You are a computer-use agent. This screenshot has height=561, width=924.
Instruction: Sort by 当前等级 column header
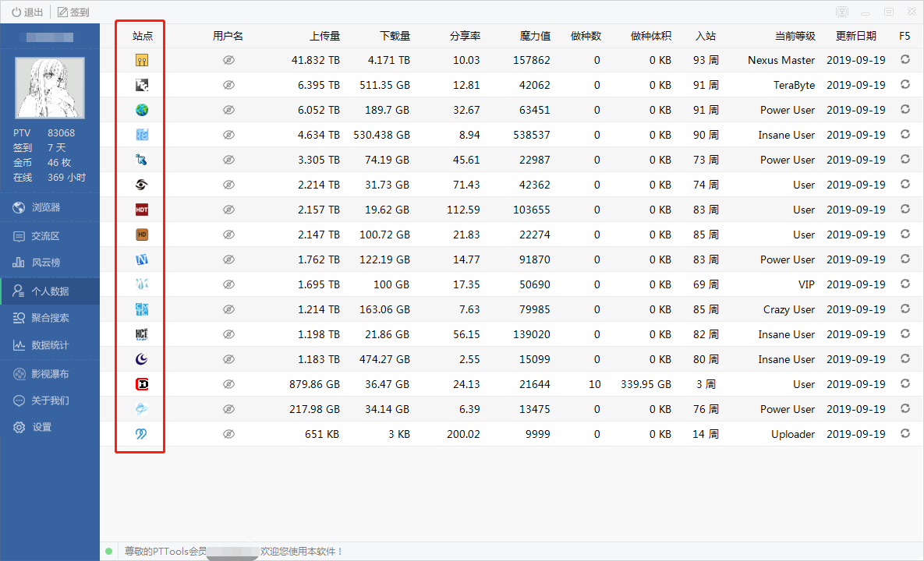click(795, 36)
